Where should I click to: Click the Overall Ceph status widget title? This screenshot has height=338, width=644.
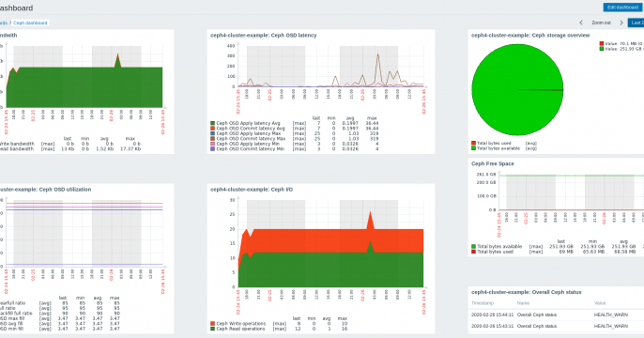click(526, 292)
